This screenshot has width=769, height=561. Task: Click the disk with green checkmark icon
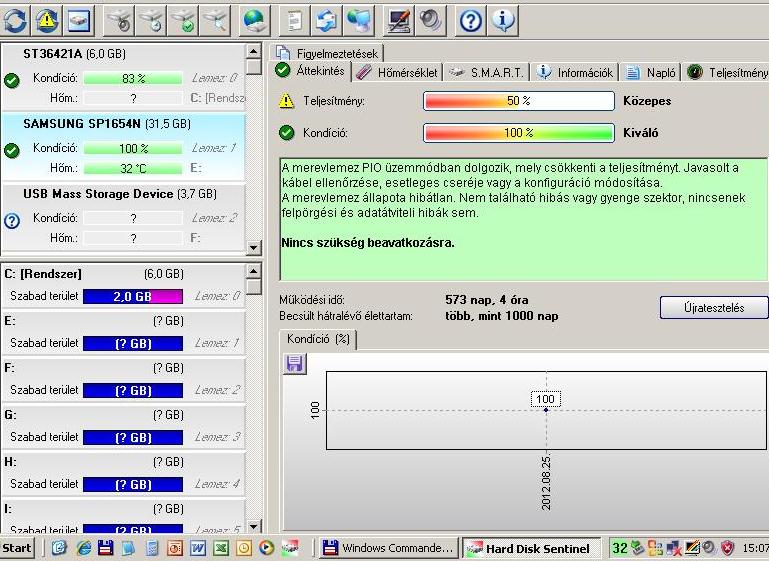182,20
